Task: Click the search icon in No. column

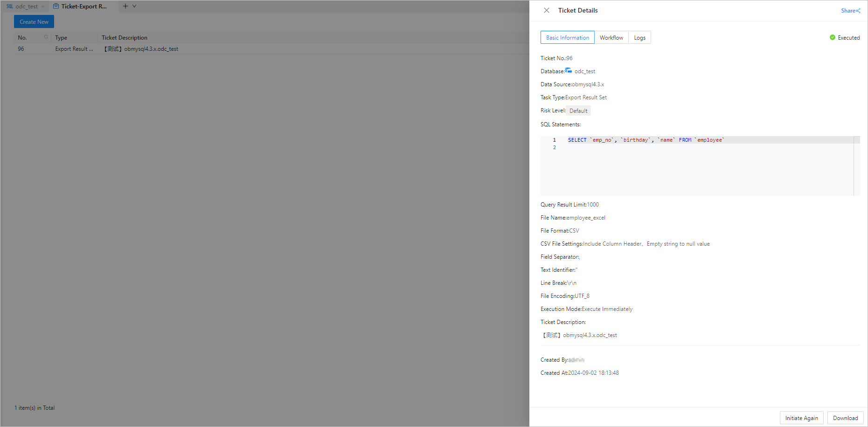Action: 46,37
